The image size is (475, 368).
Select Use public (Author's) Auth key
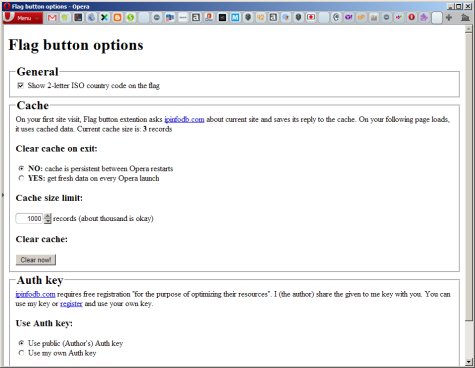click(x=21, y=343)
